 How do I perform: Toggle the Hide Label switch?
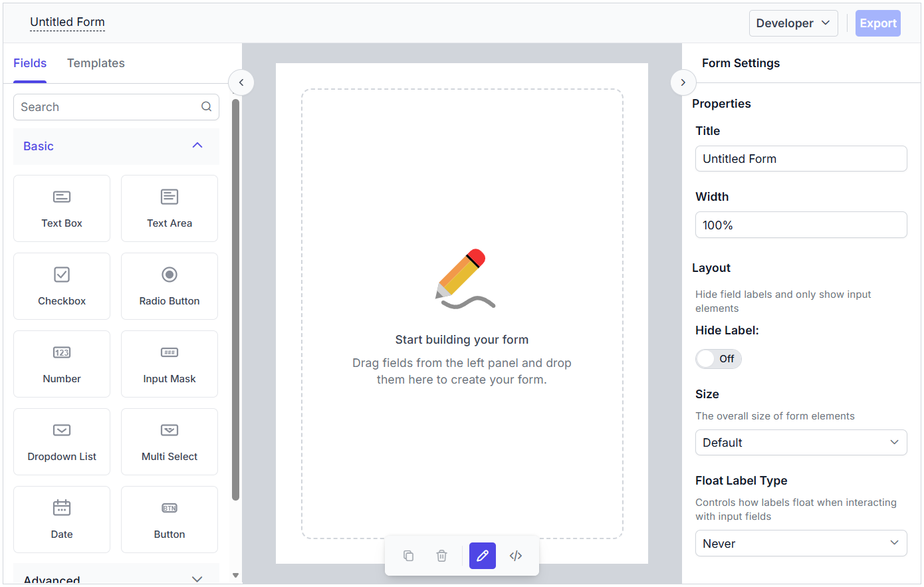[x=719, y=359]
